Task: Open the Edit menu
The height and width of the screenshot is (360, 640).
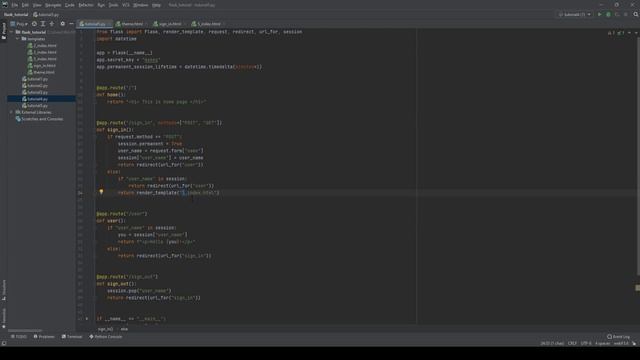Action: (25, 5)
